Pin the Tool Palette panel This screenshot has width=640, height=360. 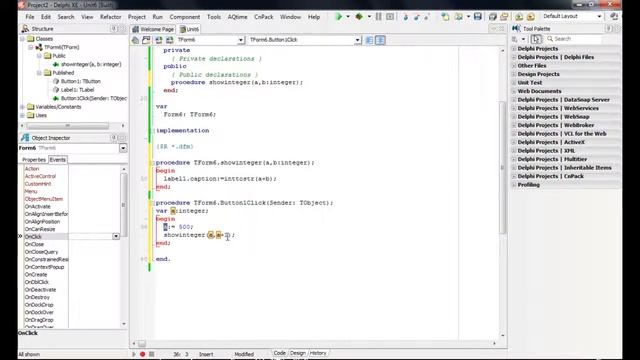click(609, 29)
